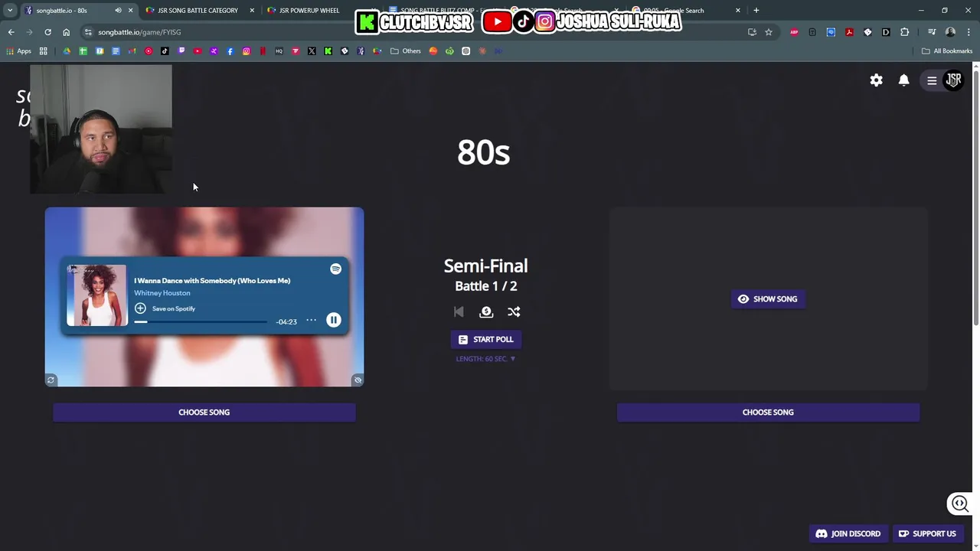Viewport: 980px width, 551px height.
Task: Go to the previous battle arrow
Action: [459, 311]
